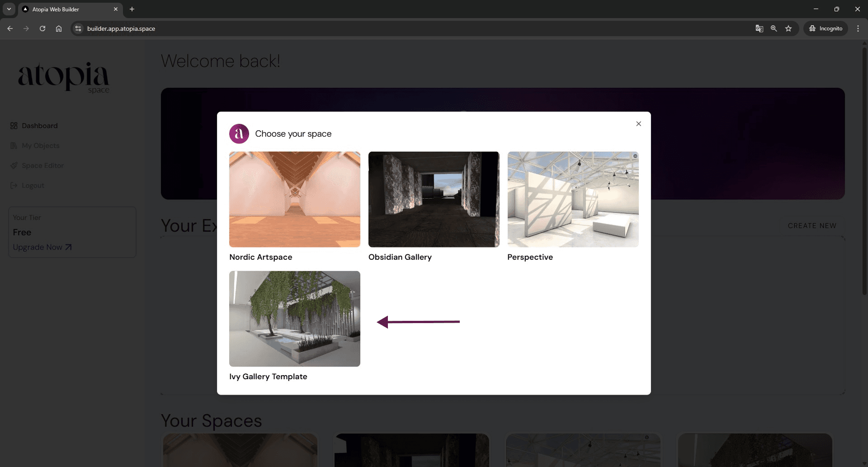The width and height of the screenshot is (868, 467).
Task: Click the Space Editor rocket icon
Action: click(x=14, y=166)
